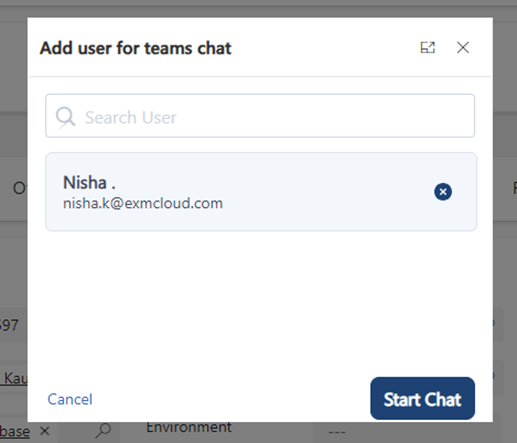Click the nisha.k@exmcloud.com email text
This screenshot has width=517, height=443.
143,203
